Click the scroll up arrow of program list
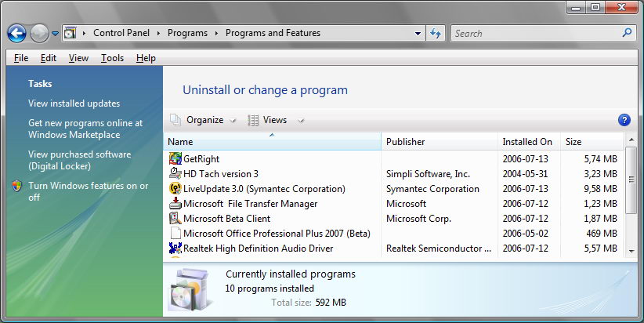 pos(631,140)
